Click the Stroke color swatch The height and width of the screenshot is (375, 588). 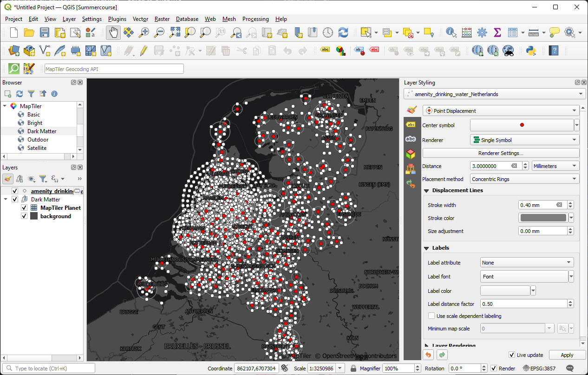(x=543, y=218)
